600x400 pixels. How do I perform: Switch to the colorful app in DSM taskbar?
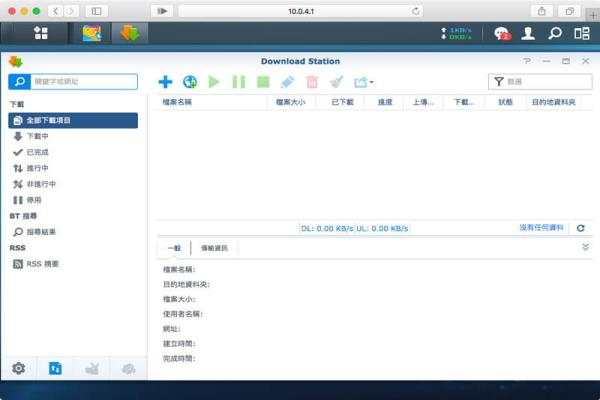pyautogui.click(x=92, y=33)
